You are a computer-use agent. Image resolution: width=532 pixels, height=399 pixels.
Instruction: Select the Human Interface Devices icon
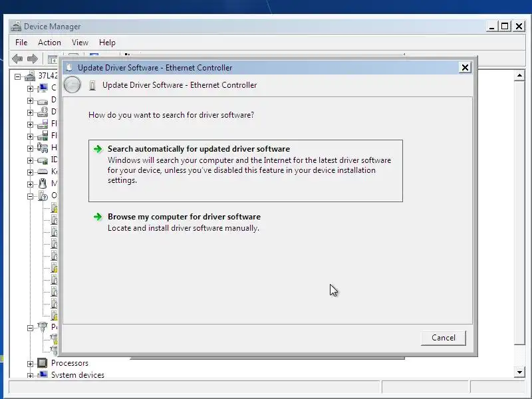[43, 148]
